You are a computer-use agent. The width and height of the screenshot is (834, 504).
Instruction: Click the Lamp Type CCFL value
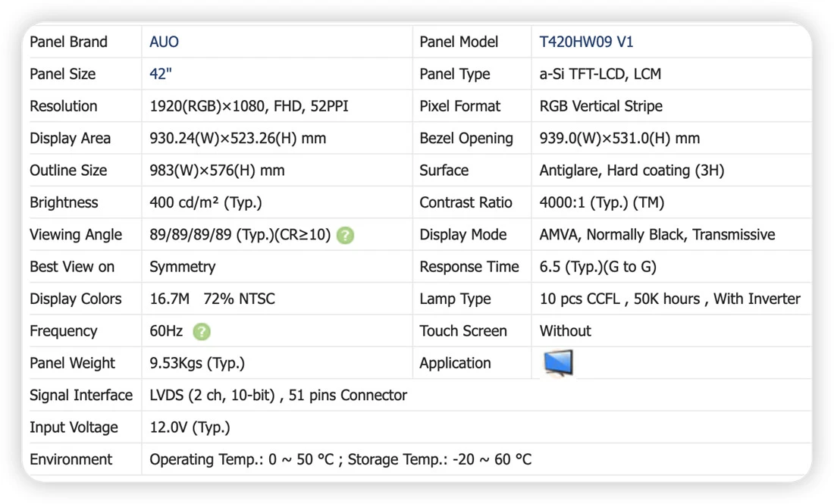[x=669, y=299]
